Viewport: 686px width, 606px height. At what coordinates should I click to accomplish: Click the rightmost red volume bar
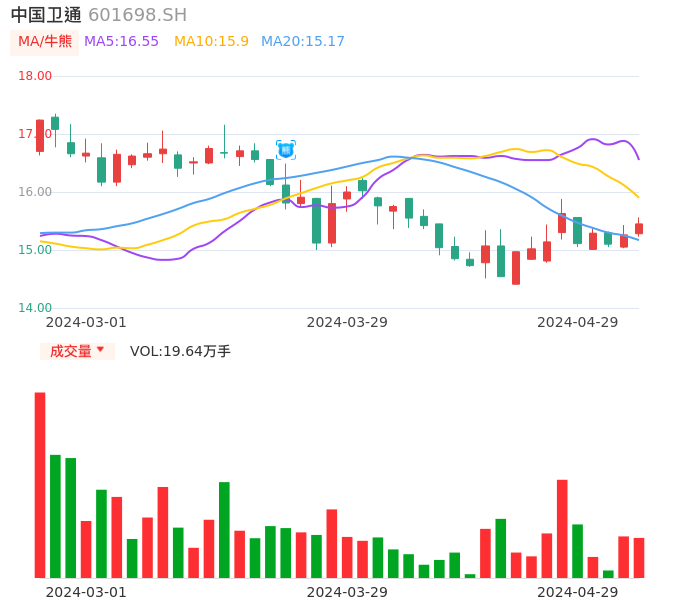point(639,558)
